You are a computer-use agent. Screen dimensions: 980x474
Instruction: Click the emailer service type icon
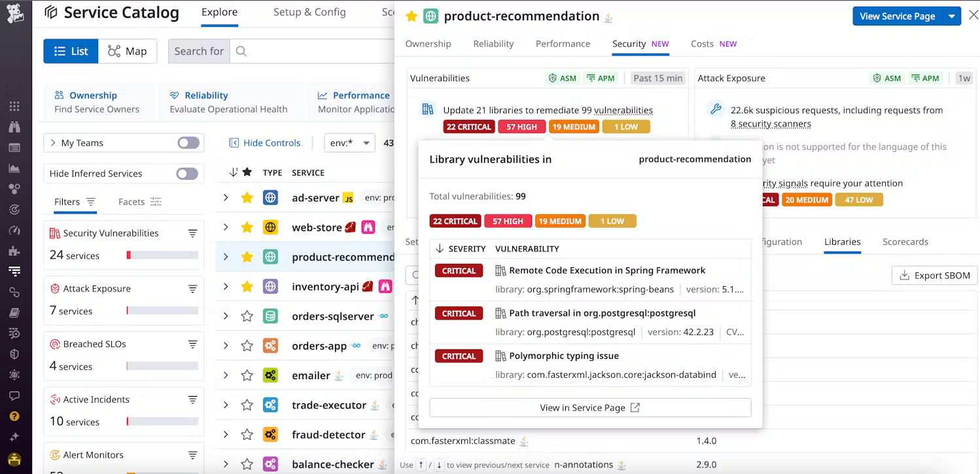click(271, 375)
